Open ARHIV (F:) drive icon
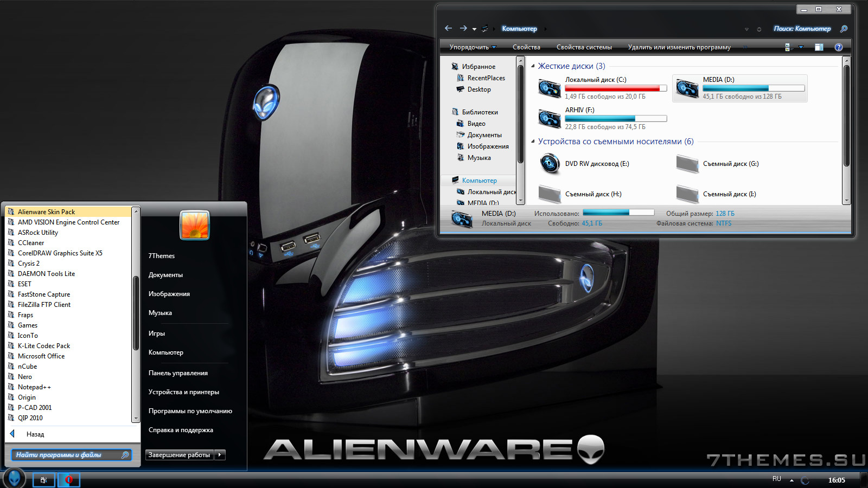This screenshot has width=868, height=488. click(x=549, y=118)
